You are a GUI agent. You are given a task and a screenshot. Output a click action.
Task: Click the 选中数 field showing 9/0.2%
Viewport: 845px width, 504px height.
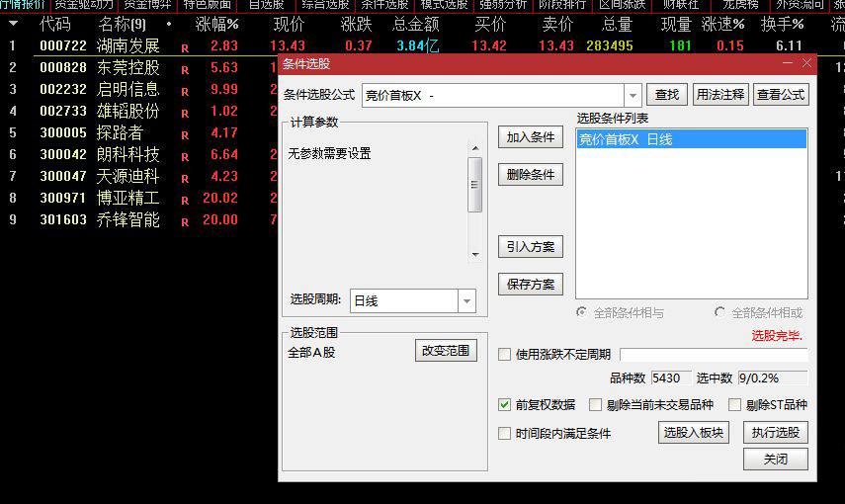click(772, 378)
